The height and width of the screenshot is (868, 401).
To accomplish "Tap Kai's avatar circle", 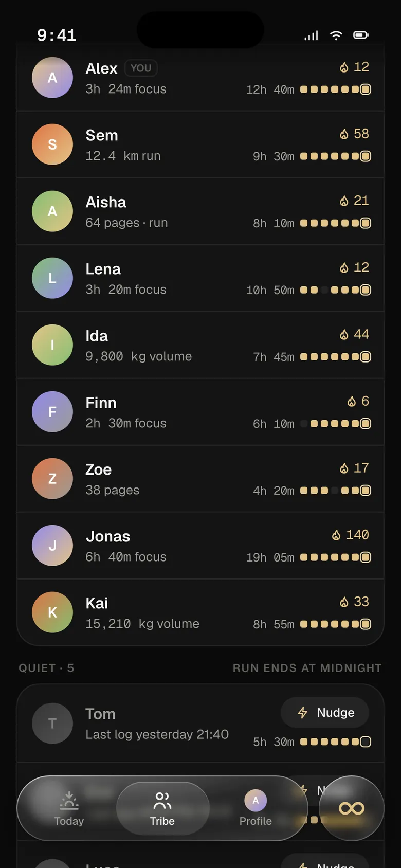I will (52, 612).
